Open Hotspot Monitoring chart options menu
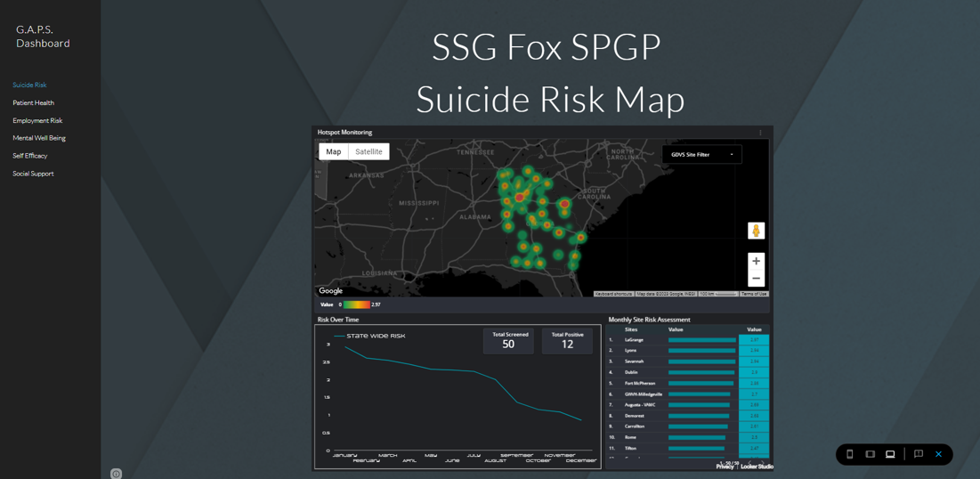The height and width of the screenshot is (479, 980). tap(761, 133)
